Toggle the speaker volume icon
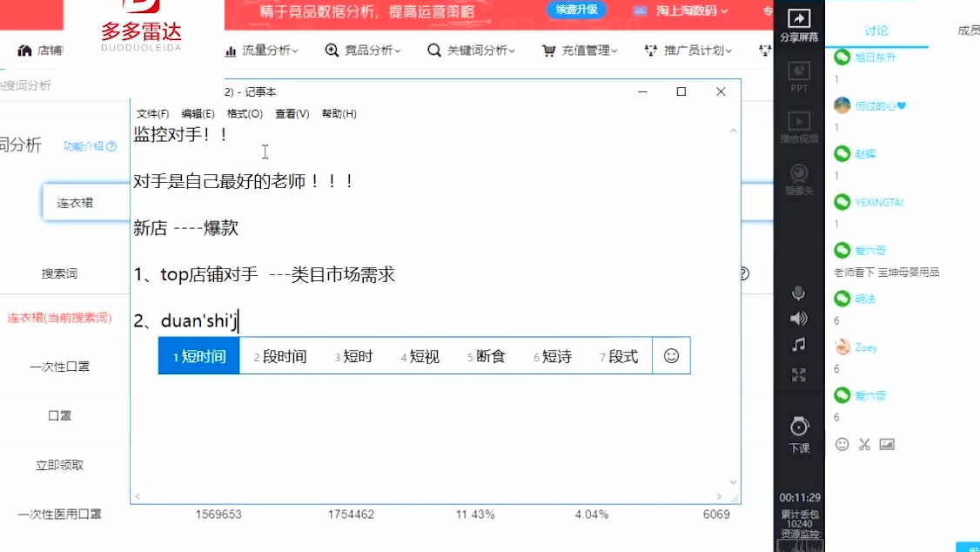 point(798,319)
